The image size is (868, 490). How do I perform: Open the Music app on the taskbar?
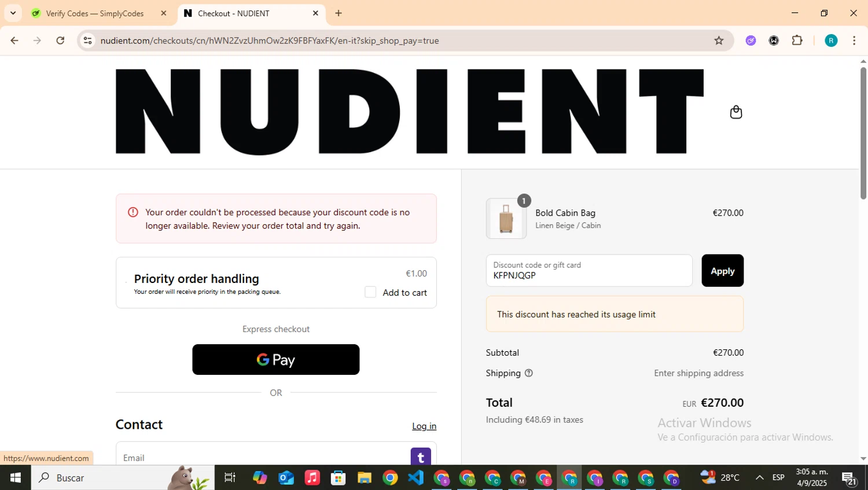pos(312,477)
